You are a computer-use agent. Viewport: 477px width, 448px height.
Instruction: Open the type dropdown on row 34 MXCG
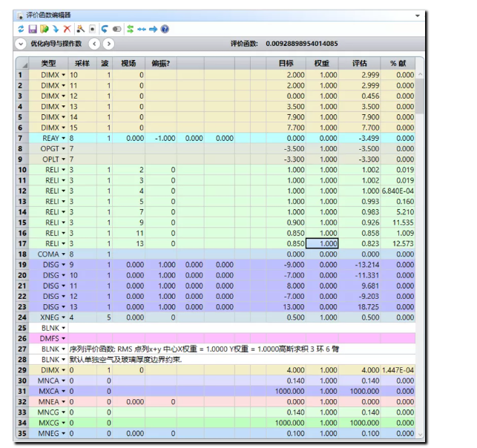click(x=64, y=423)
